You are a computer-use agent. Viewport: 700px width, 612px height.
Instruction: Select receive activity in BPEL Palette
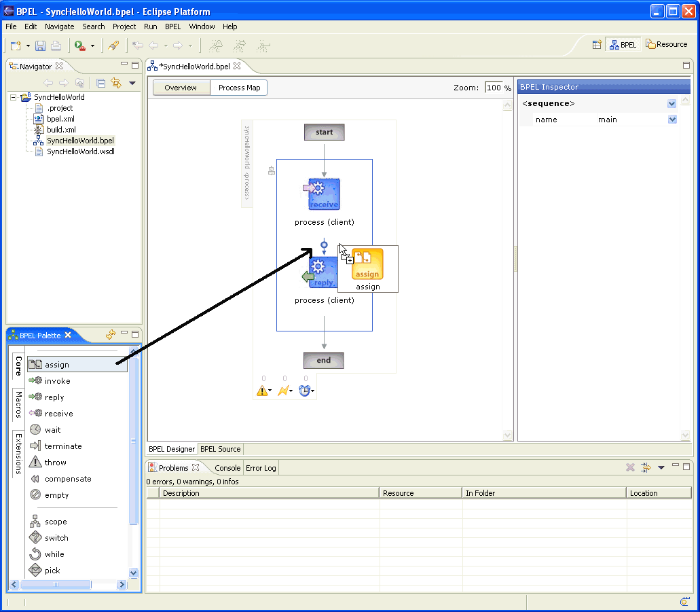point(58,414)
